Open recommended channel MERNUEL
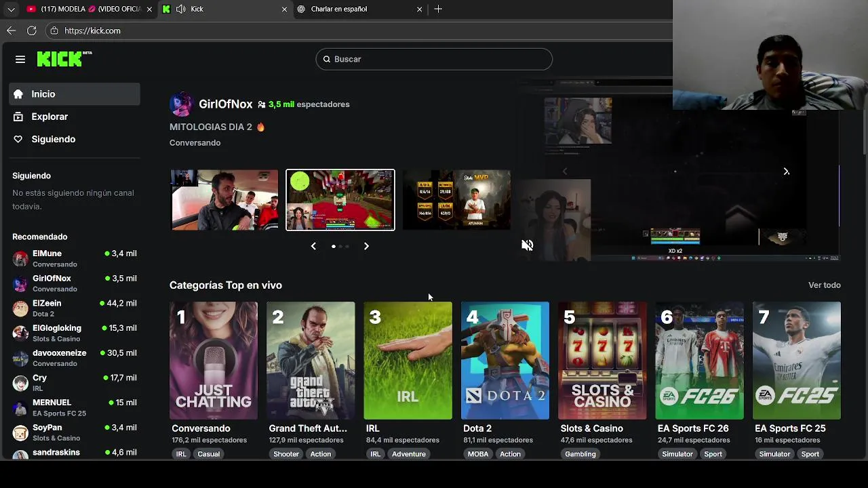Screen dimensions: 868x488 pyautogui.click(x=75, y=407)
